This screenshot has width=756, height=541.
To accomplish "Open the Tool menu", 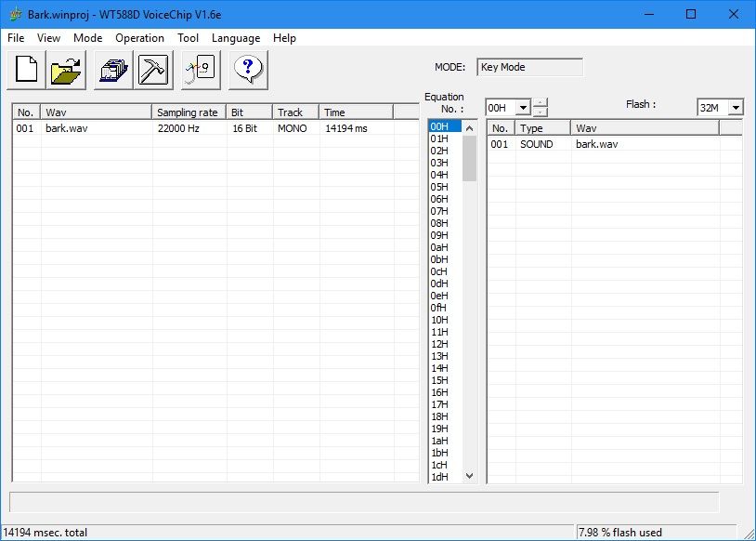I will point(188,37).
